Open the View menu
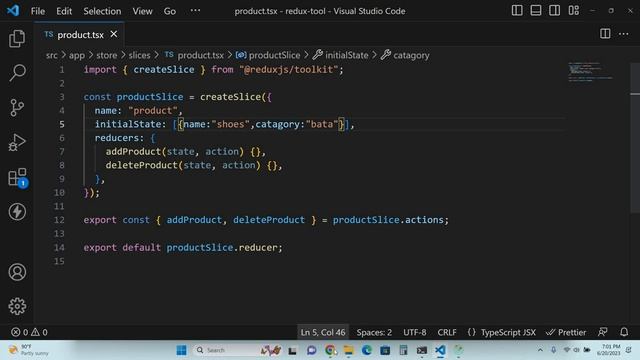This screenshot has width=640, height=360. (142, 11)
